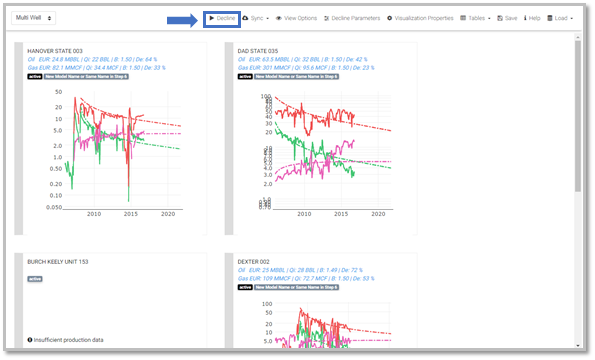595x360 pixels.
Task: Select the BURCH KEELY UNIT 153 title
Action: [58, 262]
